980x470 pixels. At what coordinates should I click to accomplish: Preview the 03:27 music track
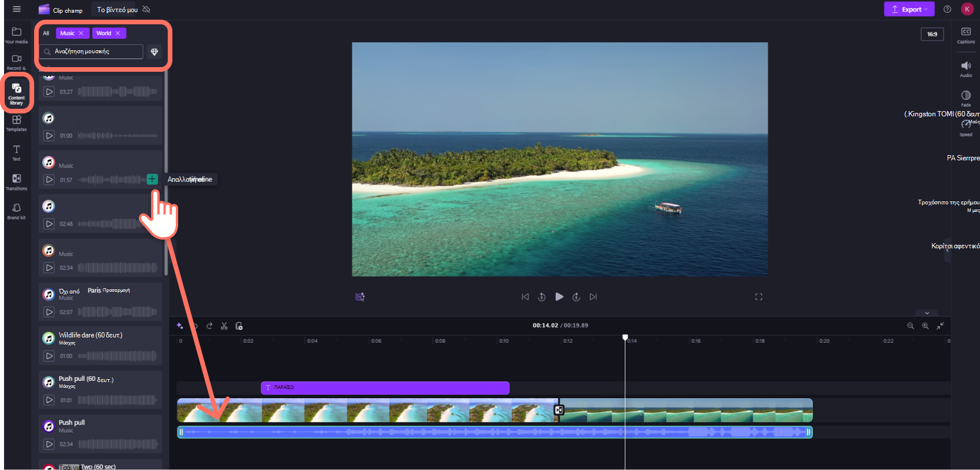point(50,91)
